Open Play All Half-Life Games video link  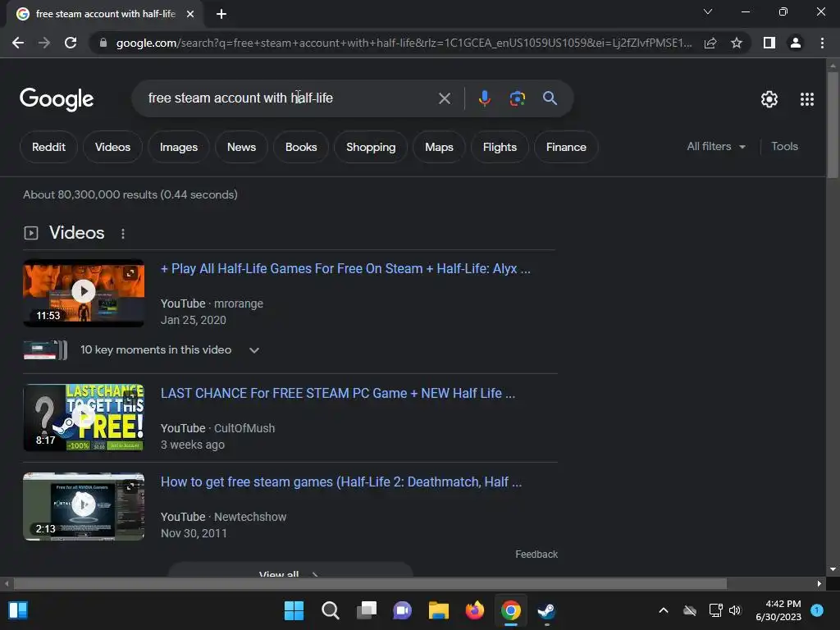click(345, 268)
